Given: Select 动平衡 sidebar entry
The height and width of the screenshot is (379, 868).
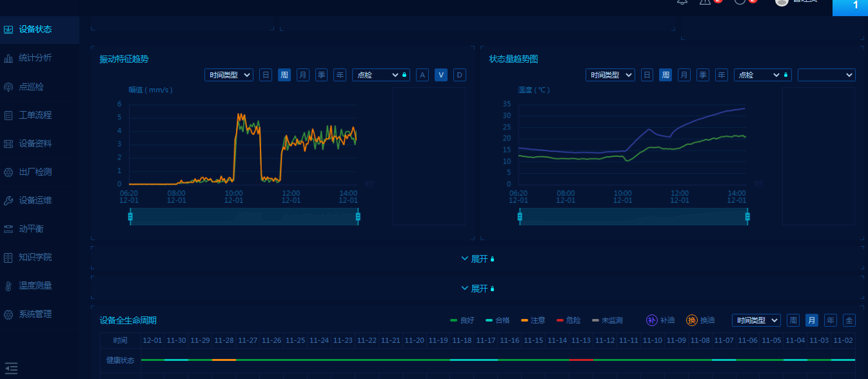Looking at the screenshot, I should (31, 229).
